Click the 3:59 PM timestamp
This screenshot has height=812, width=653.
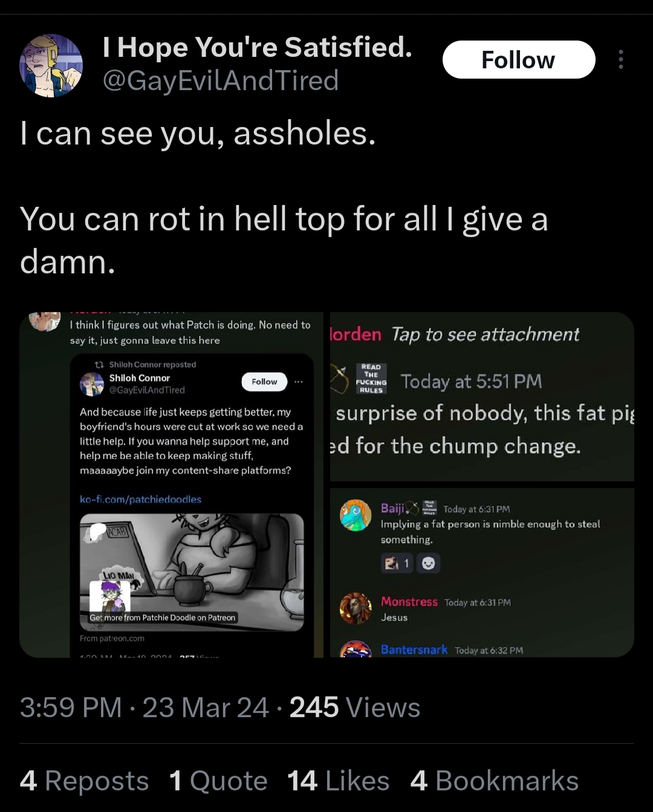pos(71,707)
